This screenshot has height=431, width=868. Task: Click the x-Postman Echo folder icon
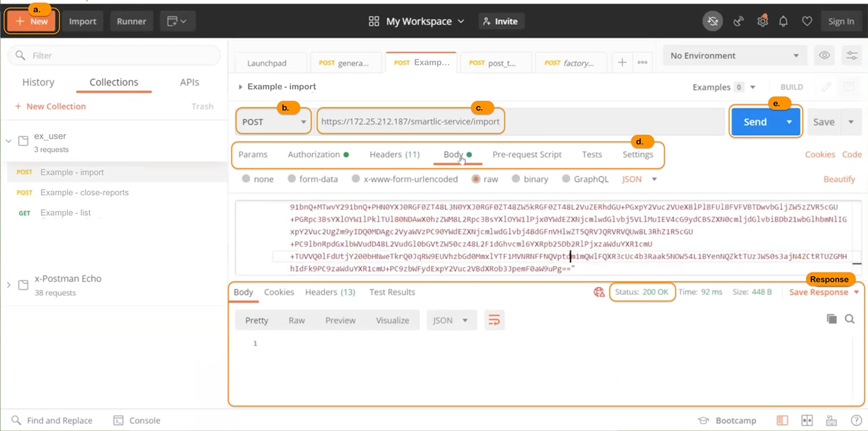(x=23, y=285)
